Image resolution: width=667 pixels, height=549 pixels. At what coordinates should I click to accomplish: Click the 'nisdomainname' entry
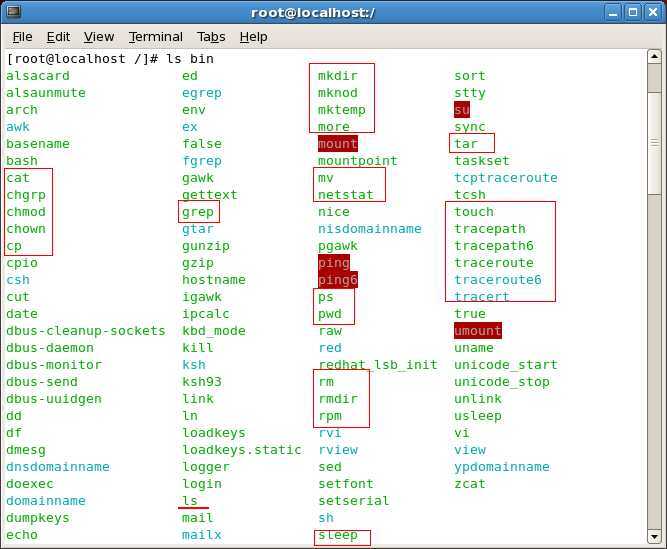click(x=370, y=229)
